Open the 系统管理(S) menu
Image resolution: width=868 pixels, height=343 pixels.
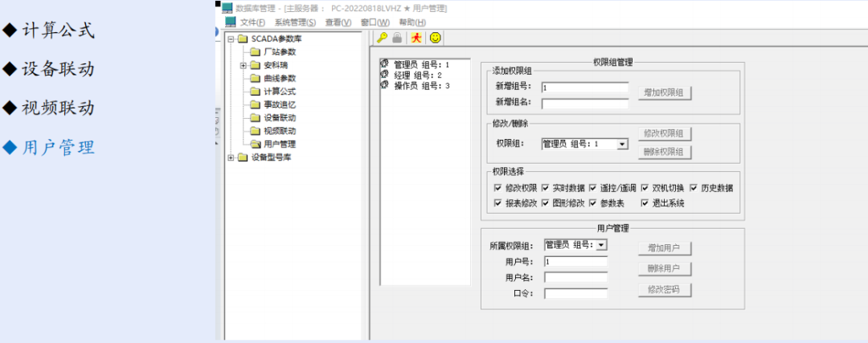coord(295,22)
